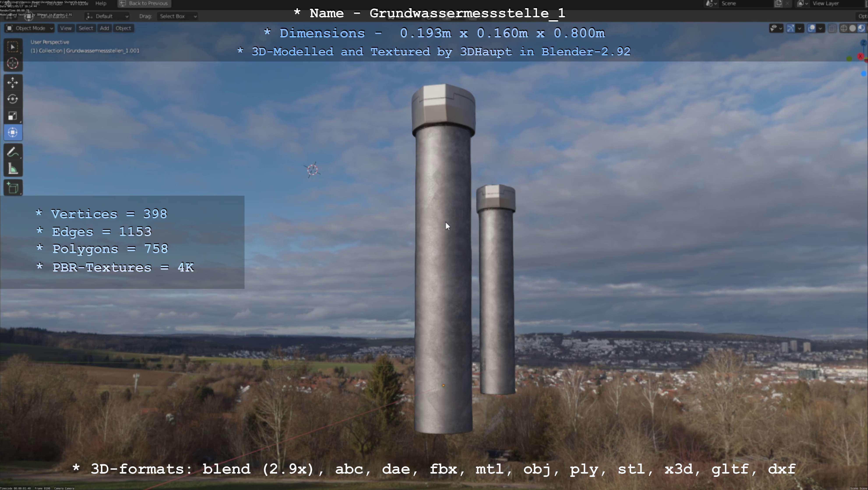Image resolution: width=868 pixels, height=490 pixels.
Task: Pick the Scale tool
Action: point(13,116)
